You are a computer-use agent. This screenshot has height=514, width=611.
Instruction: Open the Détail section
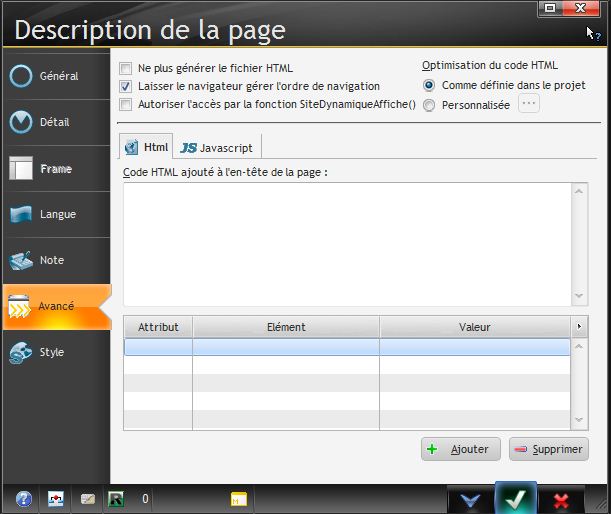57,122
